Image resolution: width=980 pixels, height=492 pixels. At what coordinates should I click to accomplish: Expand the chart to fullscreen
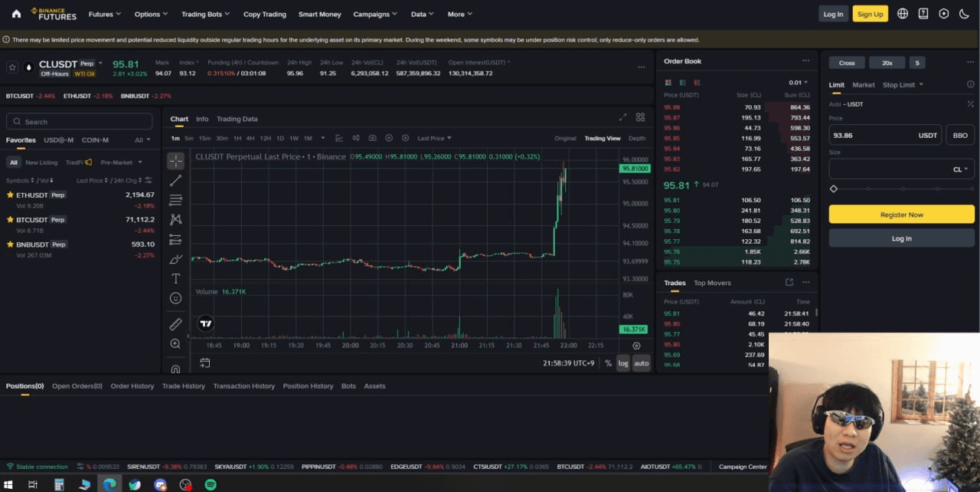tap(622, 117)
